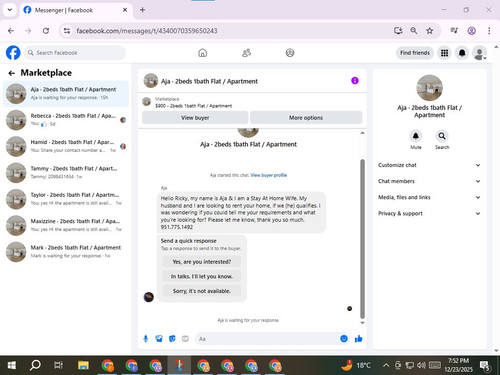Screen dimensions: 500x375
Task: Open Windows Start menu
Action: 12,365
